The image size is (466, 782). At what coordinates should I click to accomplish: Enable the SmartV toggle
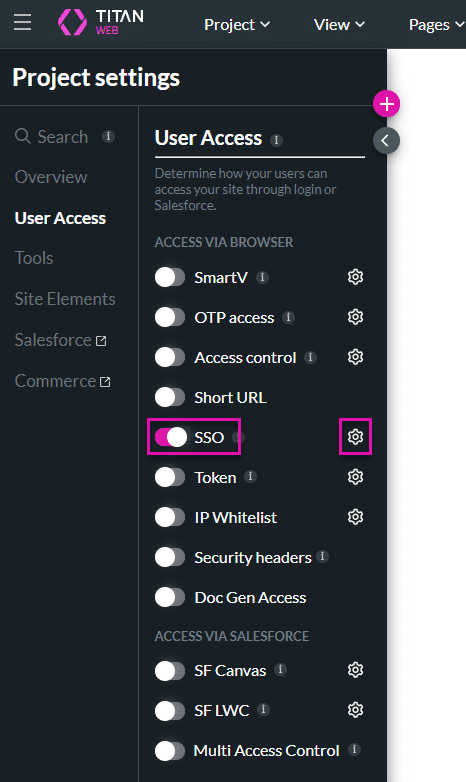pyautogui.click(x=170, y=277)
